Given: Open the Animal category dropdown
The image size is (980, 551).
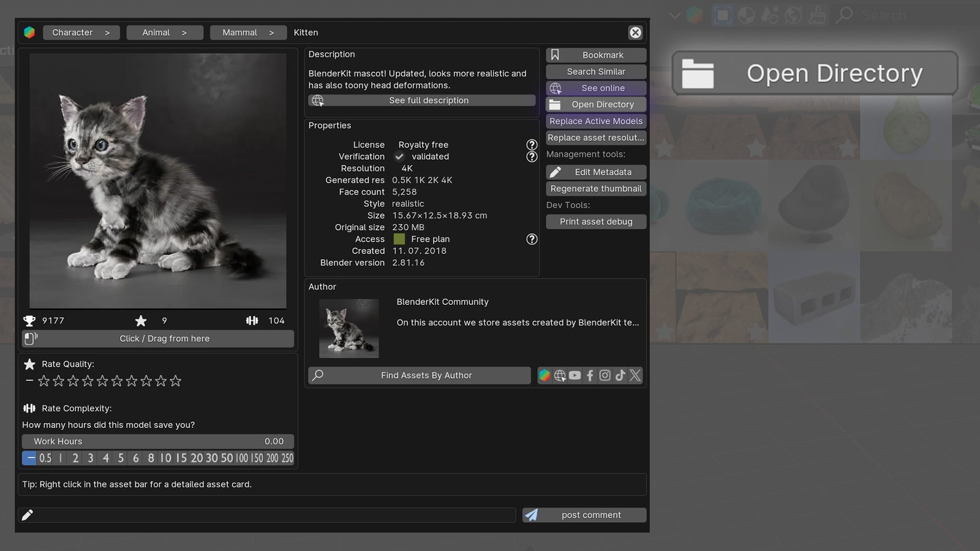Looking at the screenshot, I should click(164, 32).
